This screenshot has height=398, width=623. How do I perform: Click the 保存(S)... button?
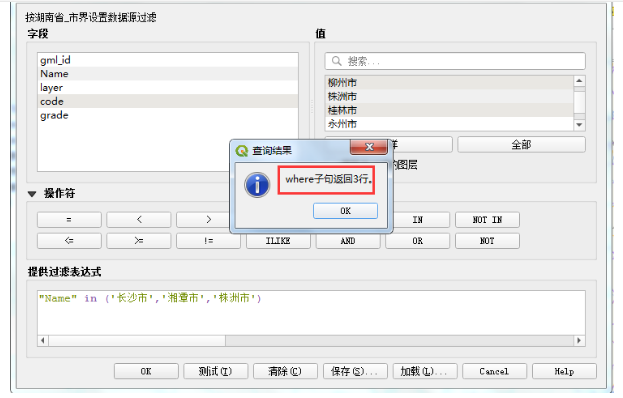click(355, 371)
